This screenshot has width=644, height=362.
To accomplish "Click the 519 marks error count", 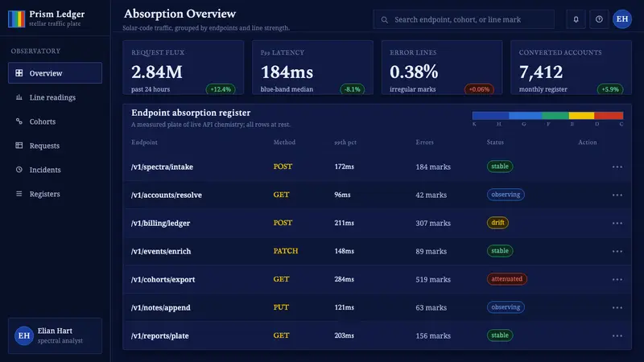I will [433, 279].
